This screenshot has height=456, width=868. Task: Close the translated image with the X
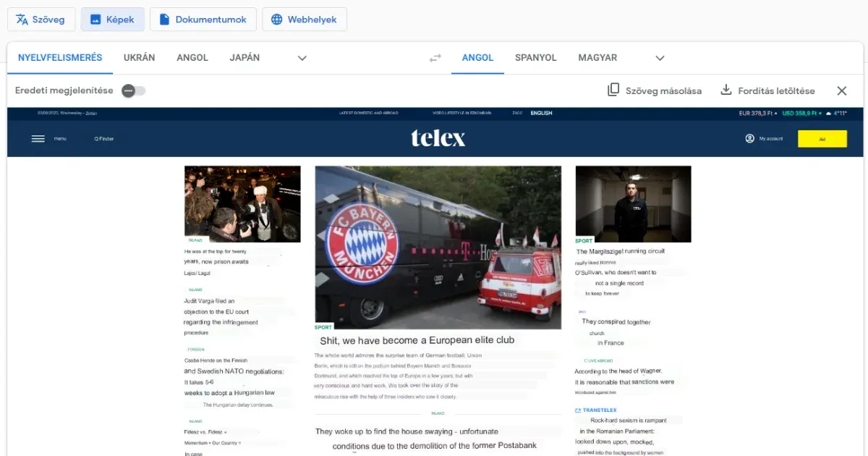tap(842, 90)
